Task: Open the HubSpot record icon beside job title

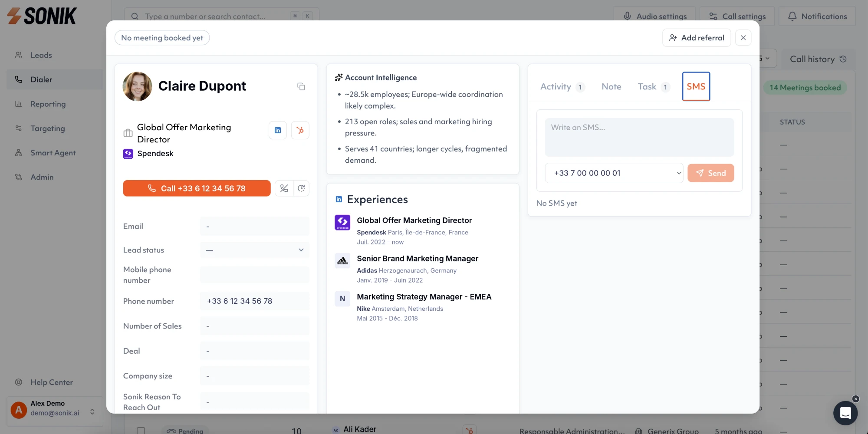Action: pyautogui.click(x=300, y=130)
